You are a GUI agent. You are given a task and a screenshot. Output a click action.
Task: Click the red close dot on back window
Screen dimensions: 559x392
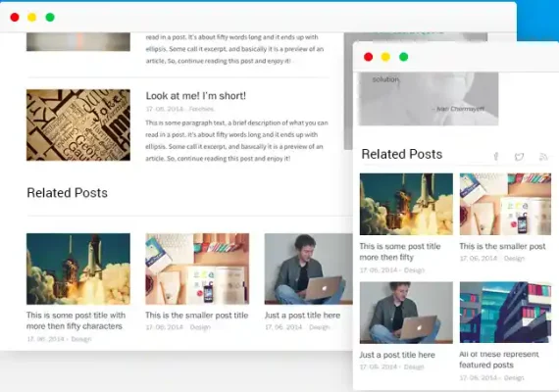(15, 17)
